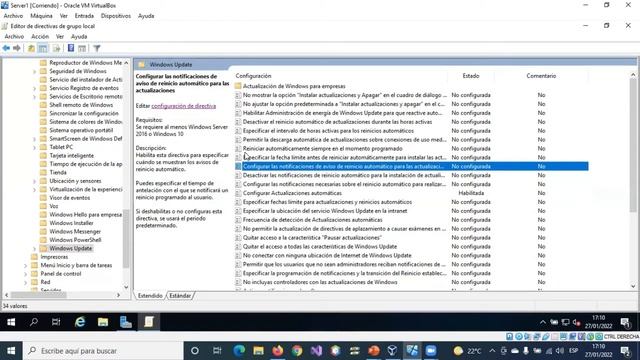Click the up-one-level folder toolbar icon
The height and width of the screenshot is (360, 640).
pyautogui.click(x=31, y=48)
